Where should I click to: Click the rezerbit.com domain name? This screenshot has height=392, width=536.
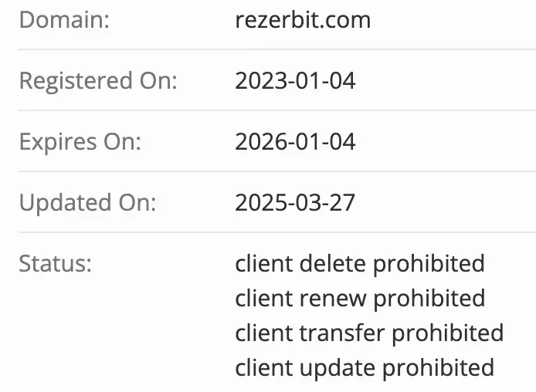(x=303, y=19)
